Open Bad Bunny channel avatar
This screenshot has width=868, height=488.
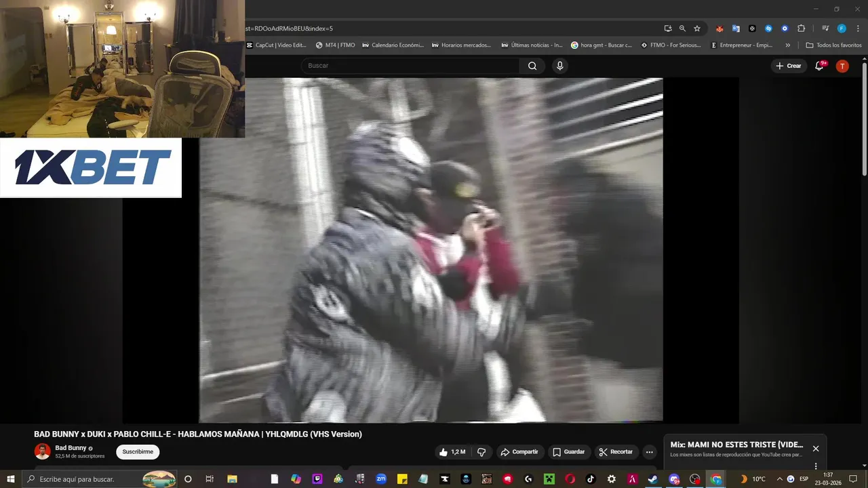click(x=43, y=451)
